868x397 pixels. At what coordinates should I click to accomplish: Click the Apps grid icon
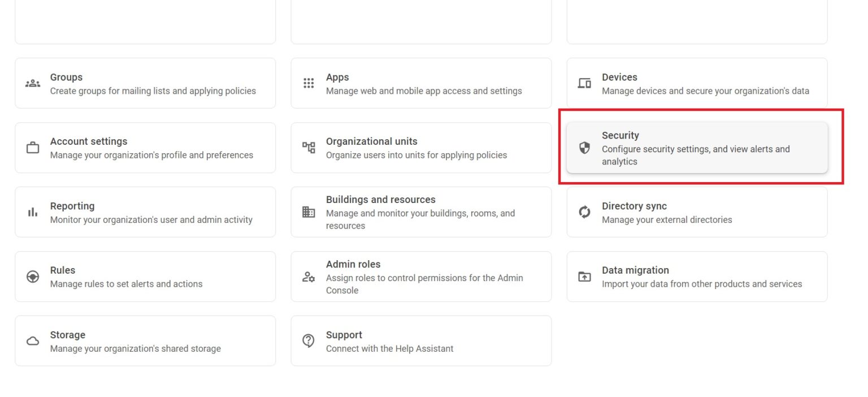[308, 83]
